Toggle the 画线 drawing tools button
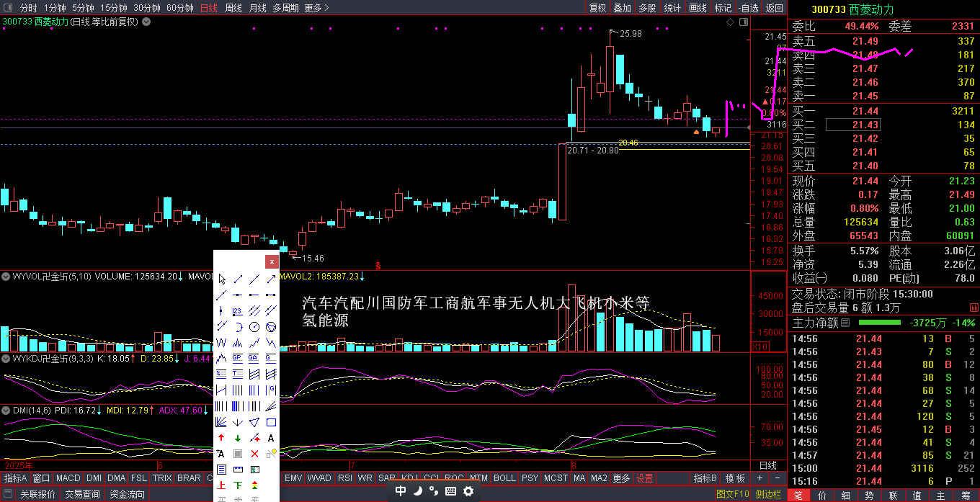Image resolution: width=980 pixels, height=502 pixels. coord(698,8)
